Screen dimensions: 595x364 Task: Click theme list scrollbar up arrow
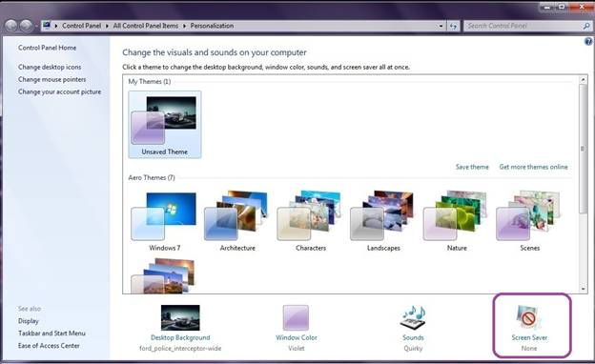[584, 80]
